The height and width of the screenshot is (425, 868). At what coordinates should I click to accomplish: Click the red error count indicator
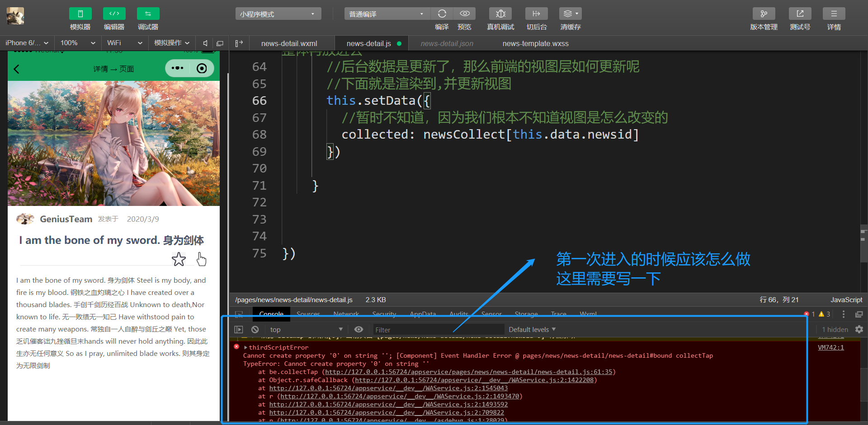coord(810,314)
